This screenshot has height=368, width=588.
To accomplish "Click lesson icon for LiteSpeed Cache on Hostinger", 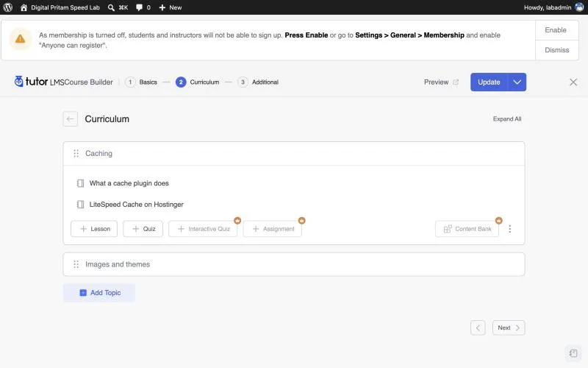I will click(80, 205).
